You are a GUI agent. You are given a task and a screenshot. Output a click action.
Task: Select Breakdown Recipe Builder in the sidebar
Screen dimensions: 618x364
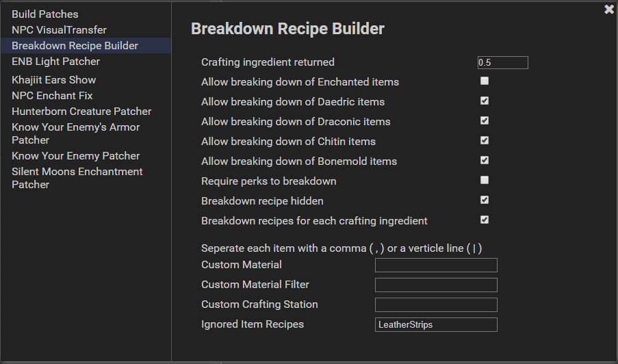(x=75, y=45)
